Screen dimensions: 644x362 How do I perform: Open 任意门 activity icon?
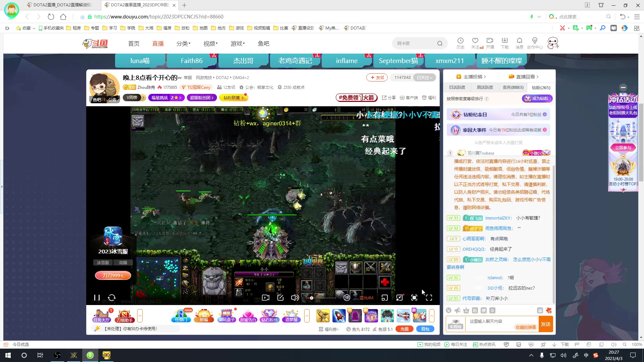[x=181, y=316]
